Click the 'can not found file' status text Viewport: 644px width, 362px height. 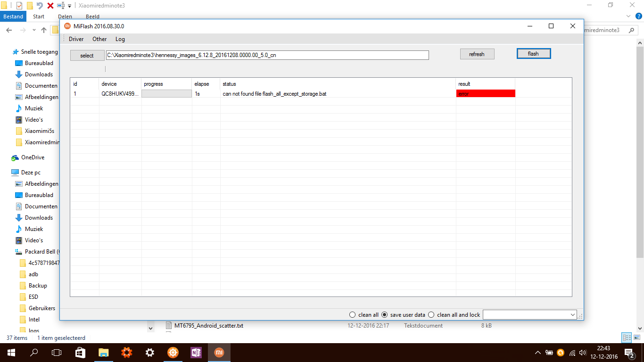[274, 94]
